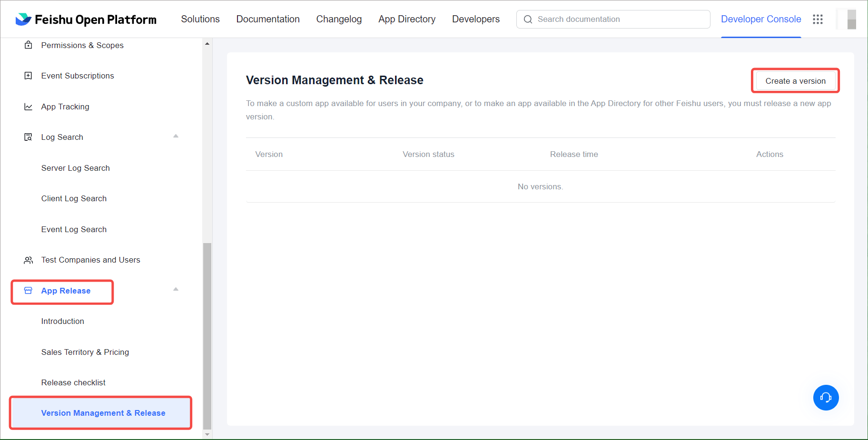Select Server Log Search in sidebar
This screenshot has height=440, width=868.
(x=75, y=168)
